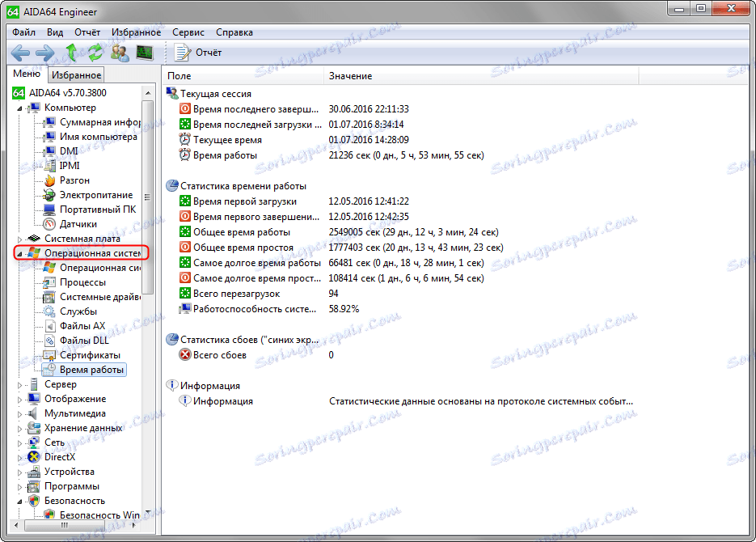756x542 pixels.
Task: Expand the Сеть tree node
Action: [x=19, y=442]
